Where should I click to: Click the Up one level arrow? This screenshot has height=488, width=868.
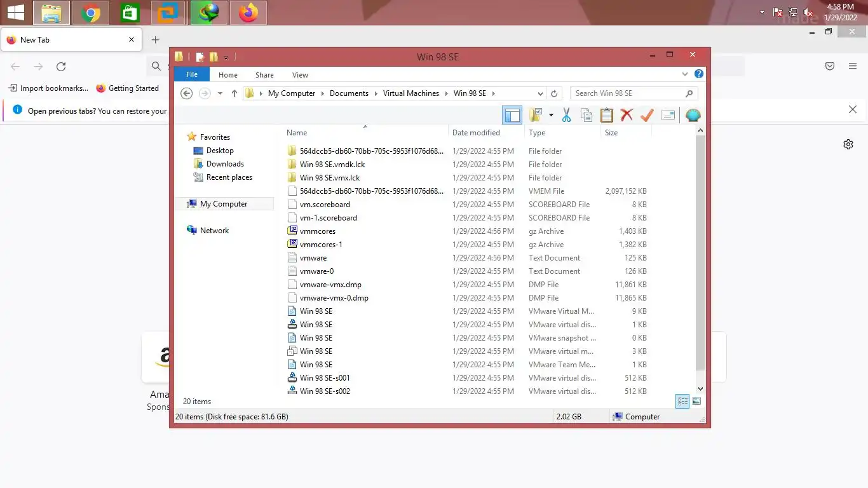(x=234, y=93)
